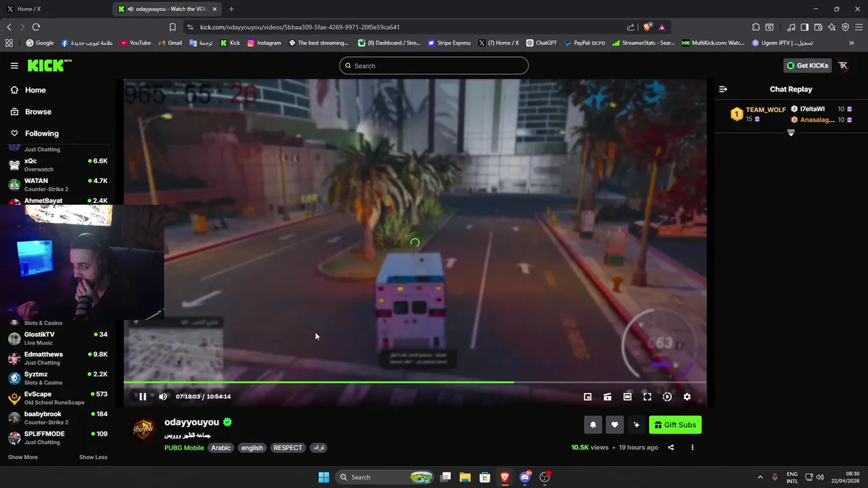The image size is (868, 488).
Task: Open TEAM_WOLF top gifter entry
Action: (x=757, y=114)
